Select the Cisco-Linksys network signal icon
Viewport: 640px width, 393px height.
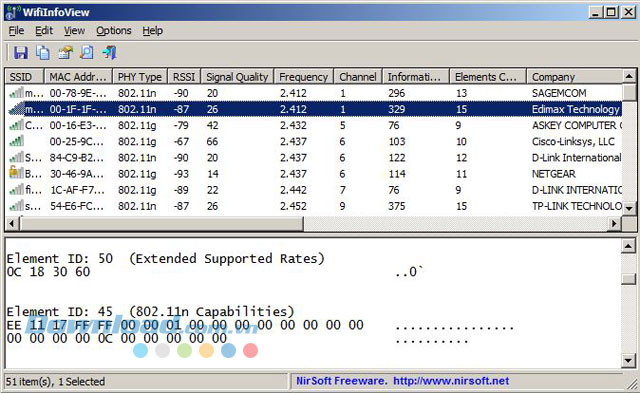[16, 141]
